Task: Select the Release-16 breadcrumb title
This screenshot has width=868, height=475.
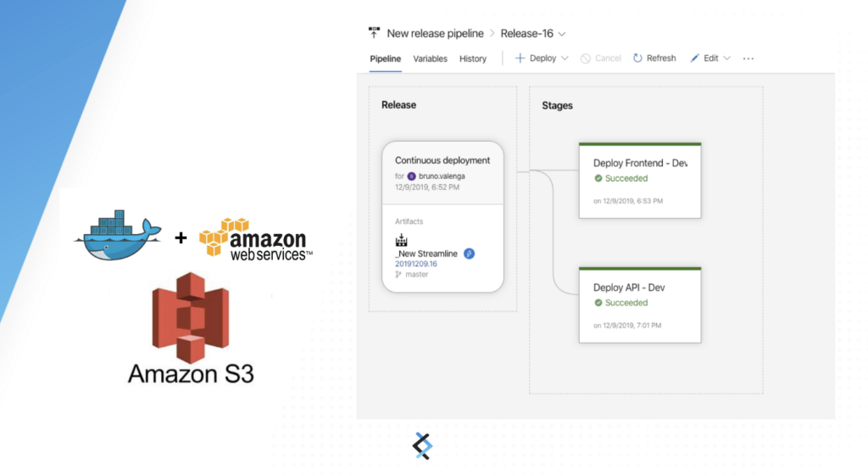Action: (526, 33)
